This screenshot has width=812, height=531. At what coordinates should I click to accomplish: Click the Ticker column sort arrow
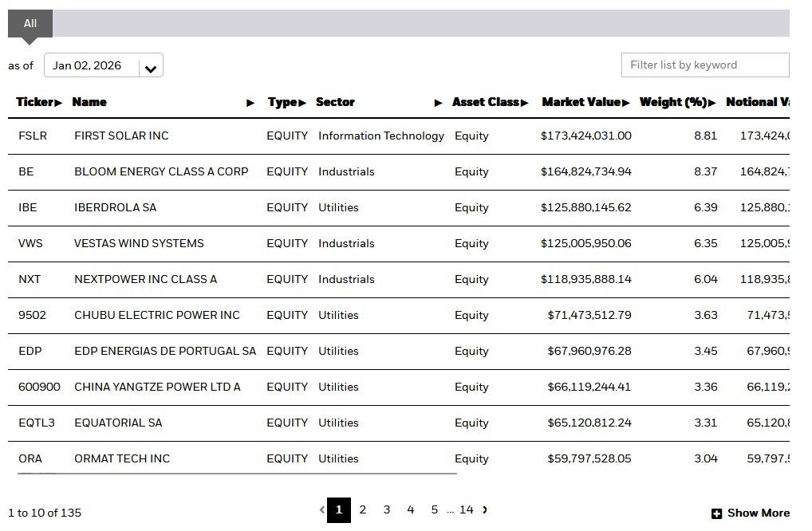58,103
